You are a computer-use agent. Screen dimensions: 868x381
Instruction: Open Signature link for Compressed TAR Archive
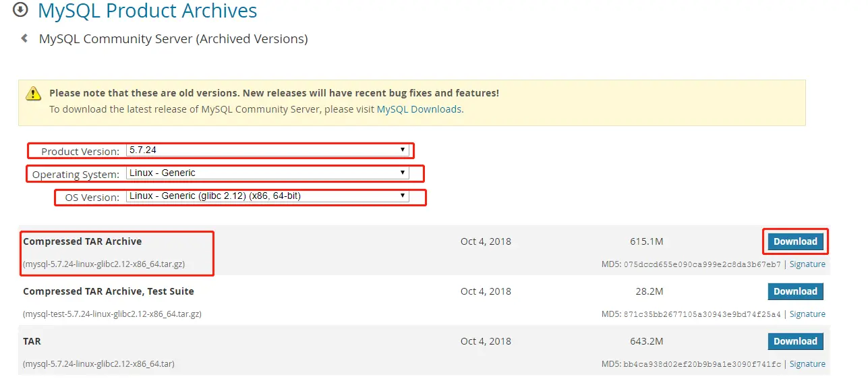807,264
